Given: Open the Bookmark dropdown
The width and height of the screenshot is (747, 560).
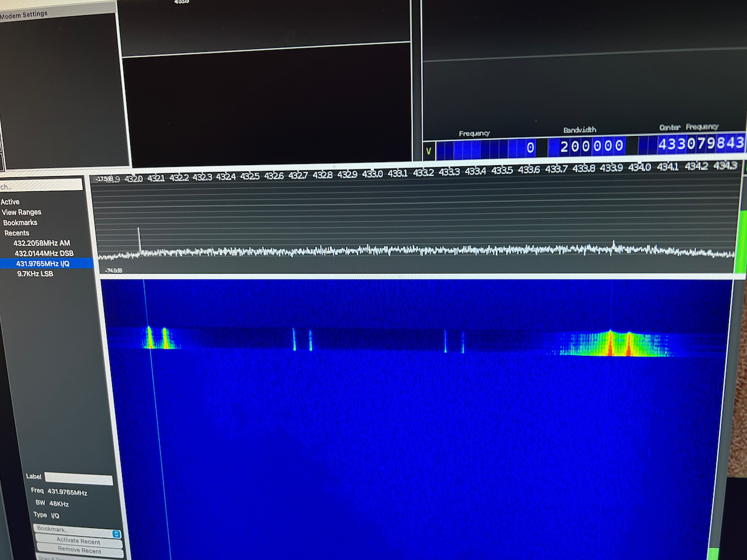Looking at the screenshot, I should 78,530.
